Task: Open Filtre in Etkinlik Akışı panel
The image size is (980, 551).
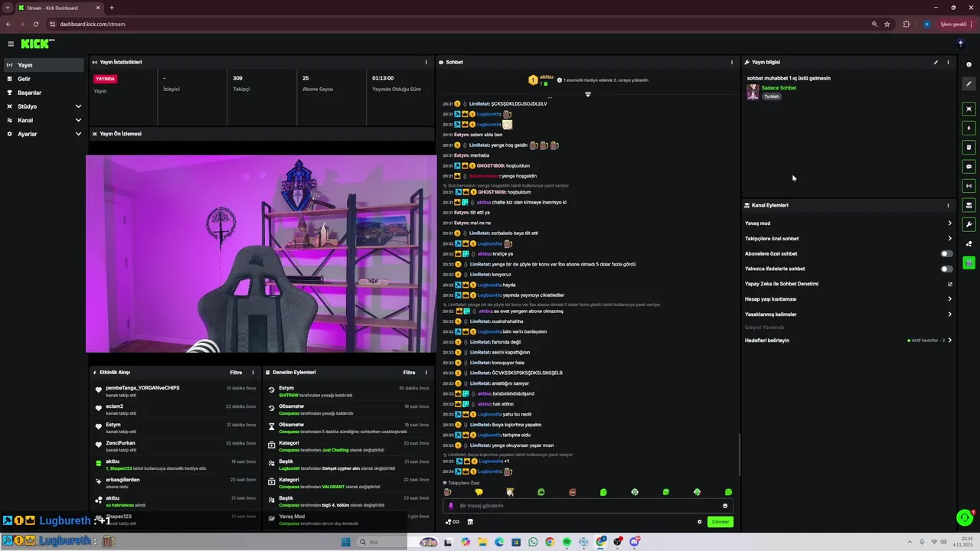Action: 236,373
